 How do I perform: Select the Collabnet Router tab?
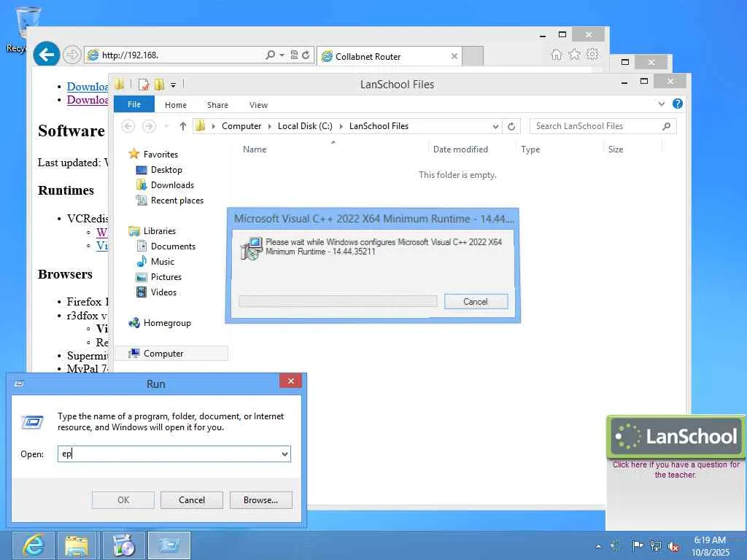click(x=390, y=56)
